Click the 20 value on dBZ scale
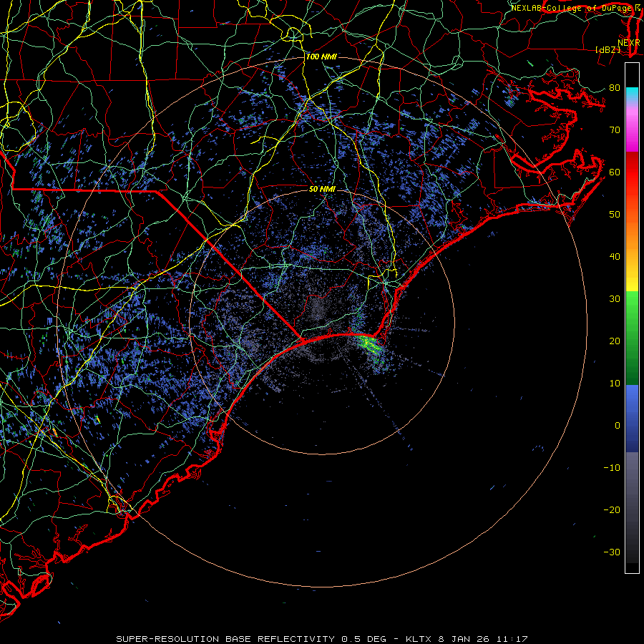The image size is (644, 644). click(615, 341)
